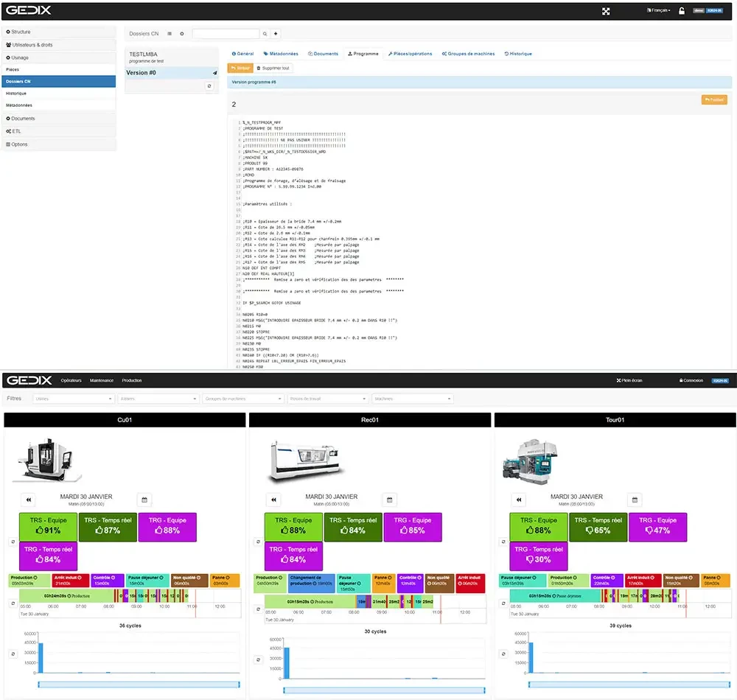This screenshot has height=700, width=737.
Task: Click the plus icon to add a dossier
Action: click(276, 34)
